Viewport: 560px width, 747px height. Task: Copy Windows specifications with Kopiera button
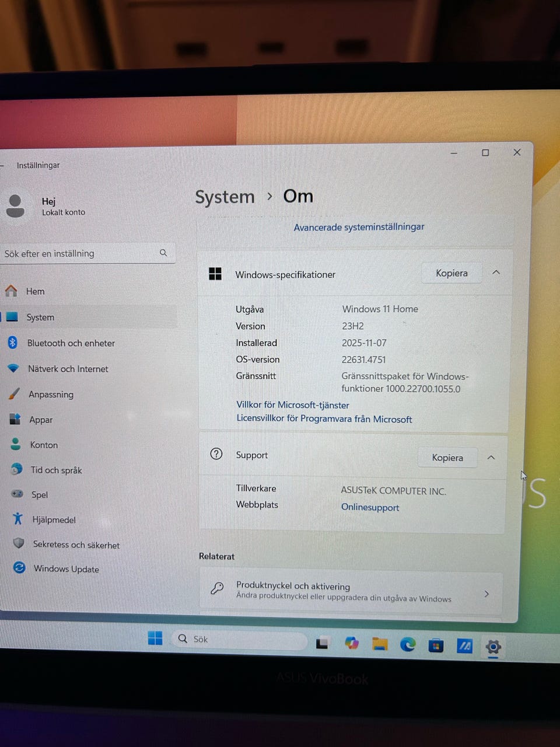tap(452, 273)
